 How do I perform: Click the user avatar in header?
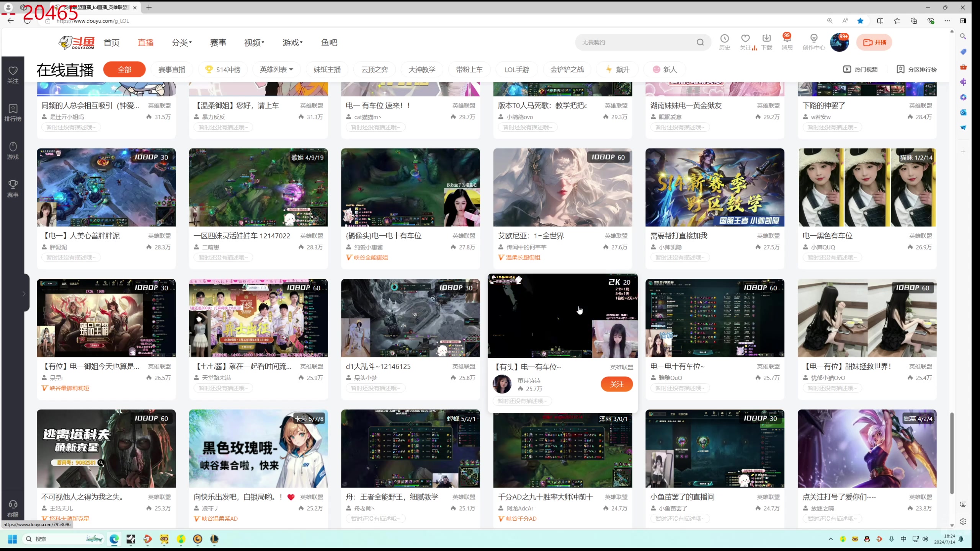[839, 42]
